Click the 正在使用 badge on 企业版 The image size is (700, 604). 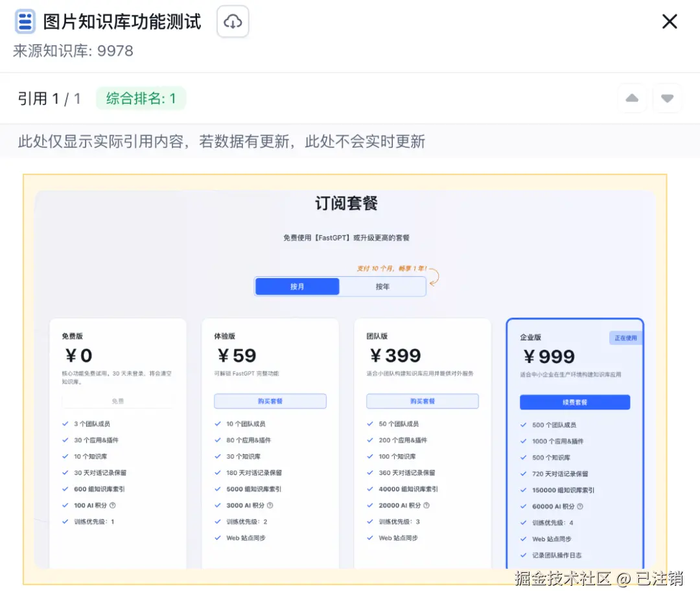[625, 338]
